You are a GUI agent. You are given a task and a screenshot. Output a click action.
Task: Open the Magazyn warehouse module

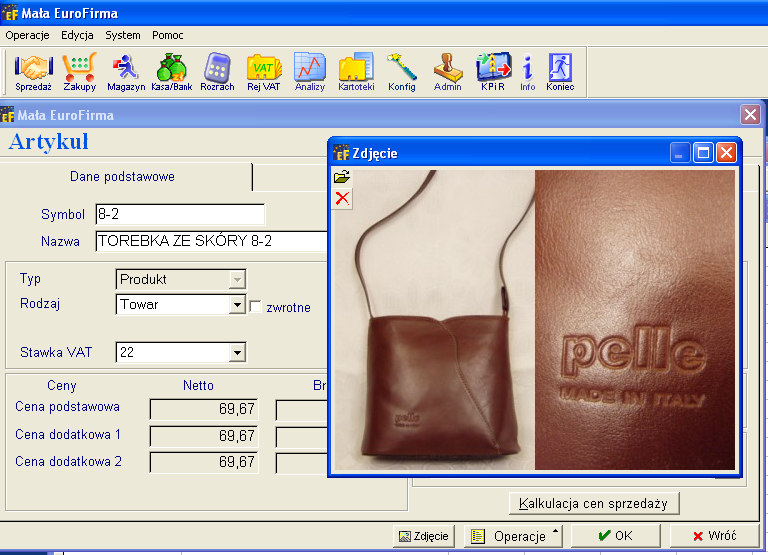point(126,72)
